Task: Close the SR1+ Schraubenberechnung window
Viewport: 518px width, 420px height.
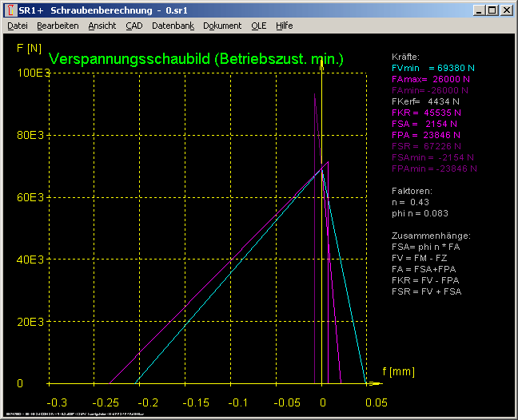Action: tap(506, 10)
